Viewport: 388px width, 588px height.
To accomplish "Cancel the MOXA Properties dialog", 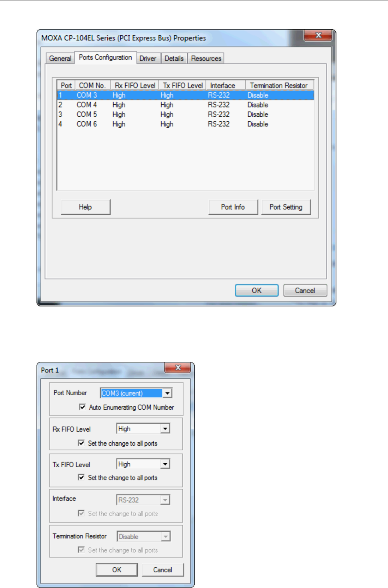I will coord(305,290).
